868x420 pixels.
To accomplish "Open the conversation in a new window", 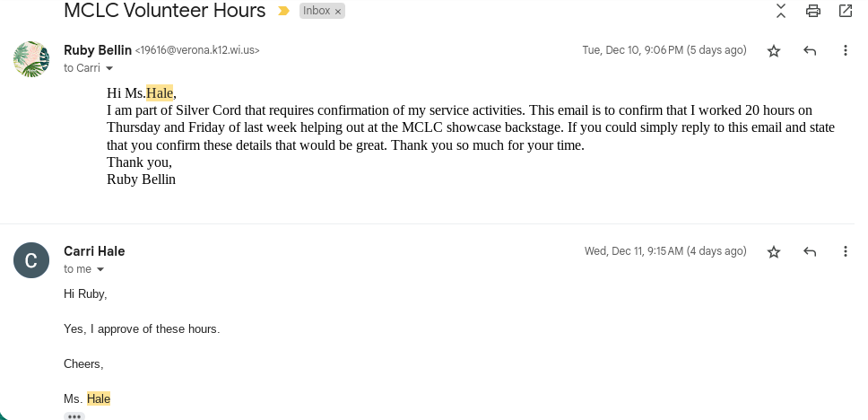I will [x=845, y=11].
